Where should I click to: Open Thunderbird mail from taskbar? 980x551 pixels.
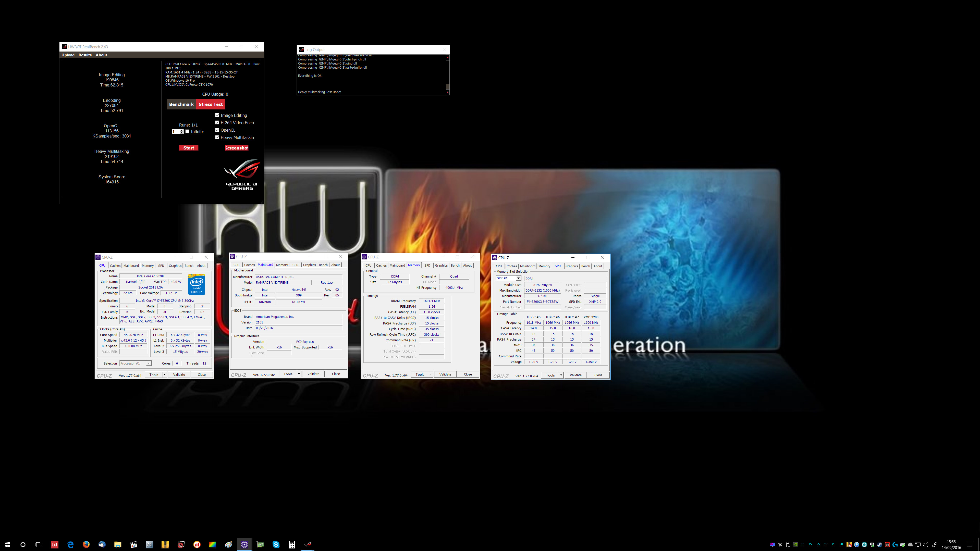click(102, 545)
